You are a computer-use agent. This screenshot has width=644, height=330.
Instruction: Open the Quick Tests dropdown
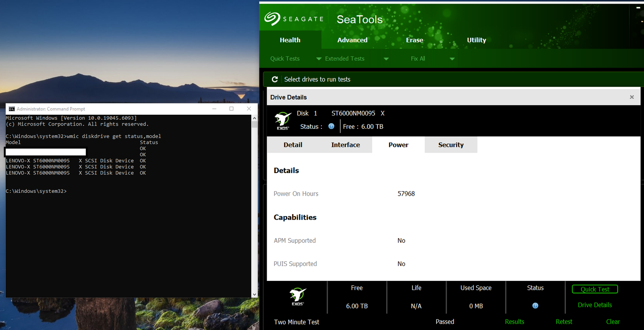(x=296, y=59)
